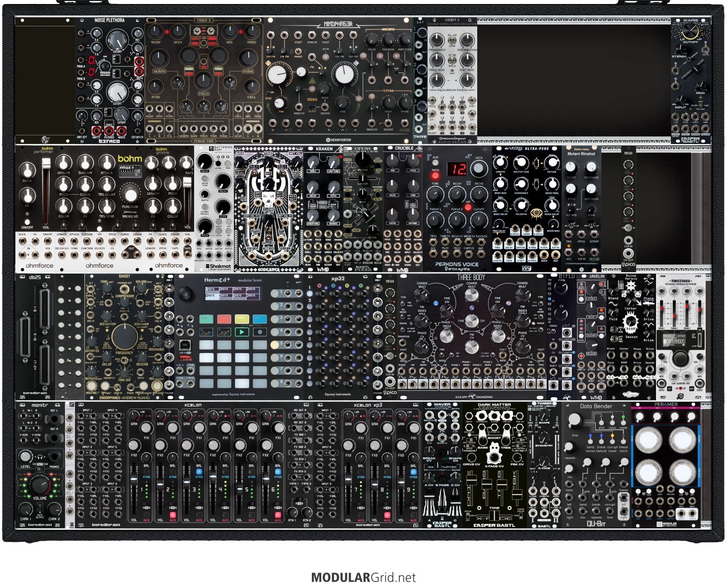The image size is (728, 588).
Task: Unmute channel 6 on xcelon mixer
Action: 278,514
